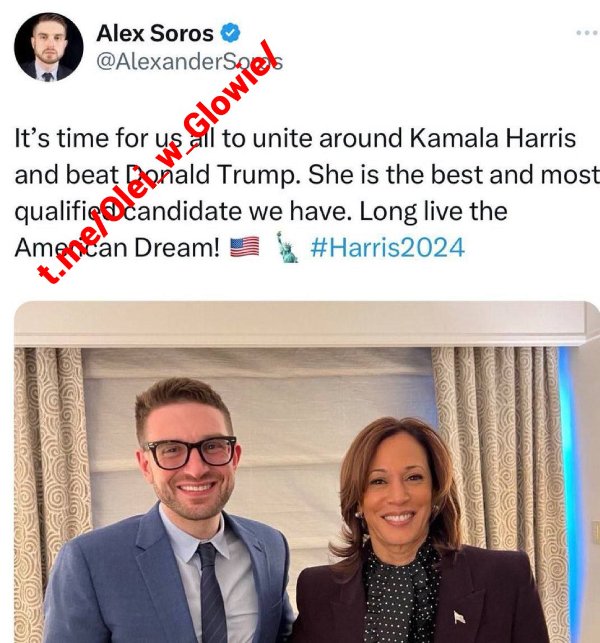Screen dimensions: 600x643
Task: Open the #Harris2024 hashtag link
Action: point(388,247)
